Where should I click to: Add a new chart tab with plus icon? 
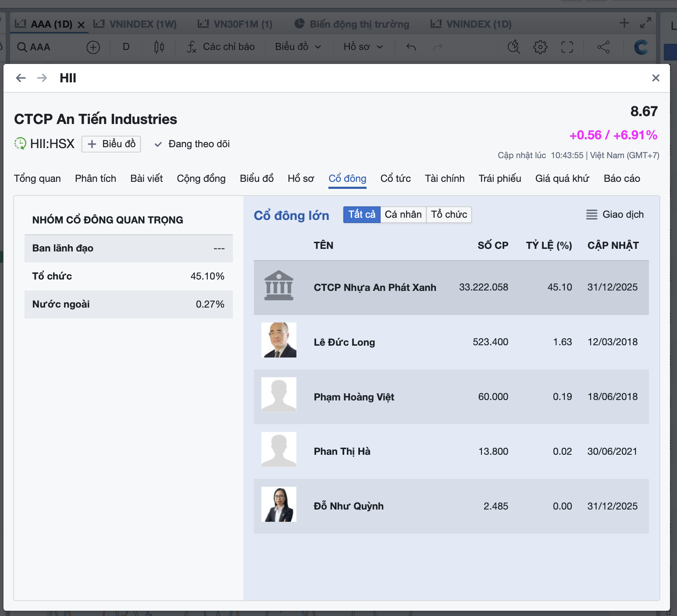click(624, 23)
